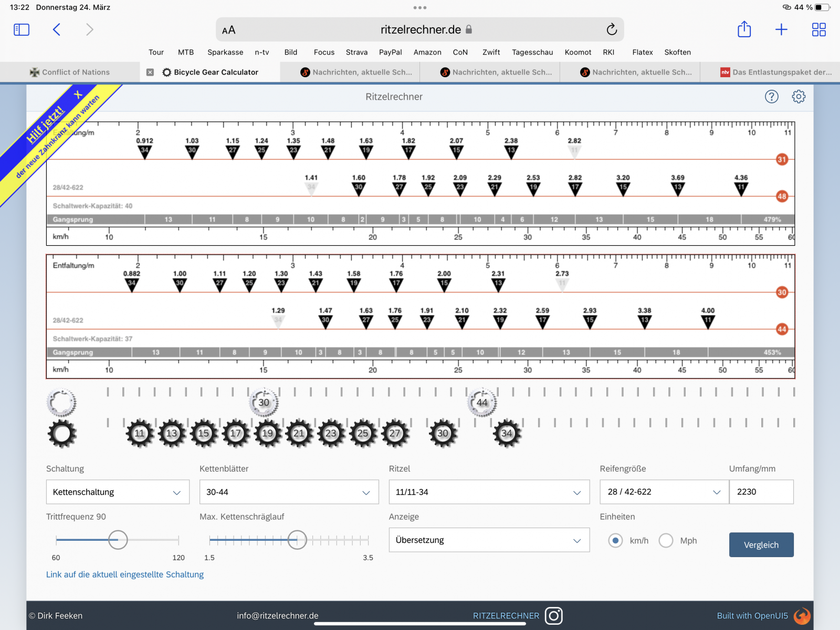Click the 23-tooth sprocket gear icon

331,433
